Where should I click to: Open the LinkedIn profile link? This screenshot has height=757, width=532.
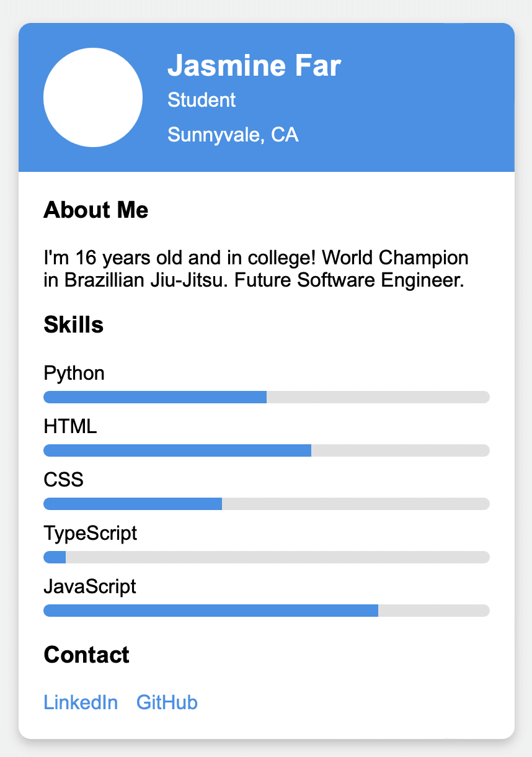point(81,703)
